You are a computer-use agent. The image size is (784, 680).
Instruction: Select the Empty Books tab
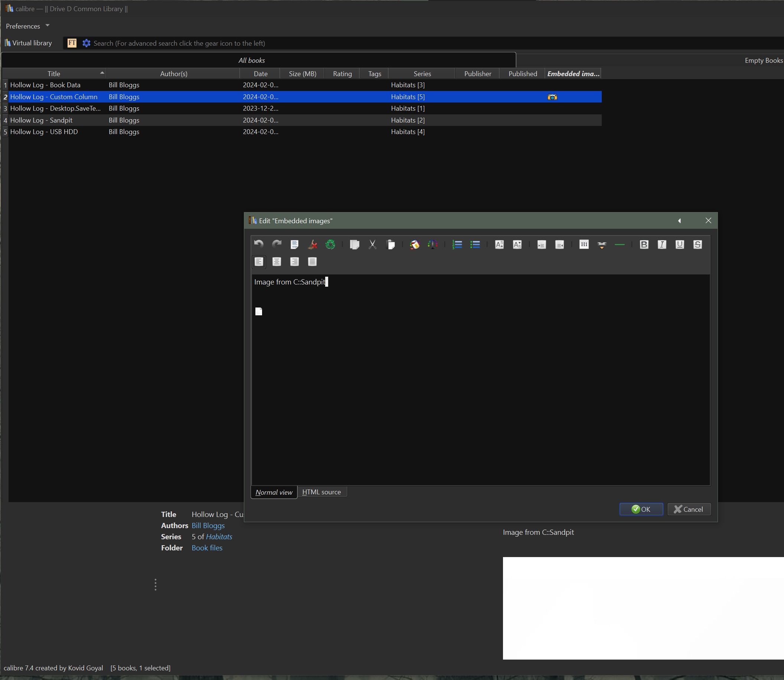(764, 60)
